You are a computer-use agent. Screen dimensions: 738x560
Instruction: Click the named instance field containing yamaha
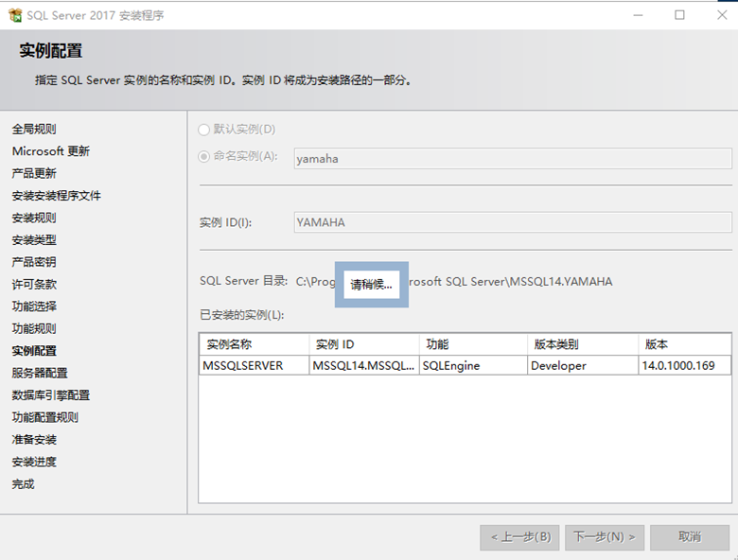(x=513, y=159)
